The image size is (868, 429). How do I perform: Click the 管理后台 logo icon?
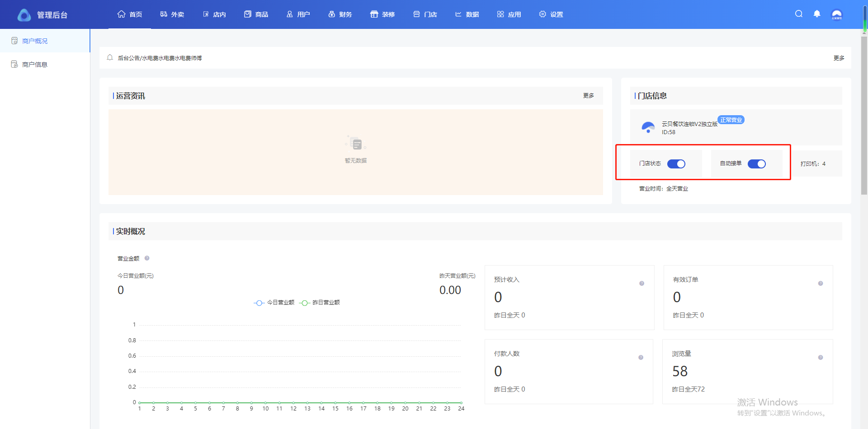(x=24, y=15)
